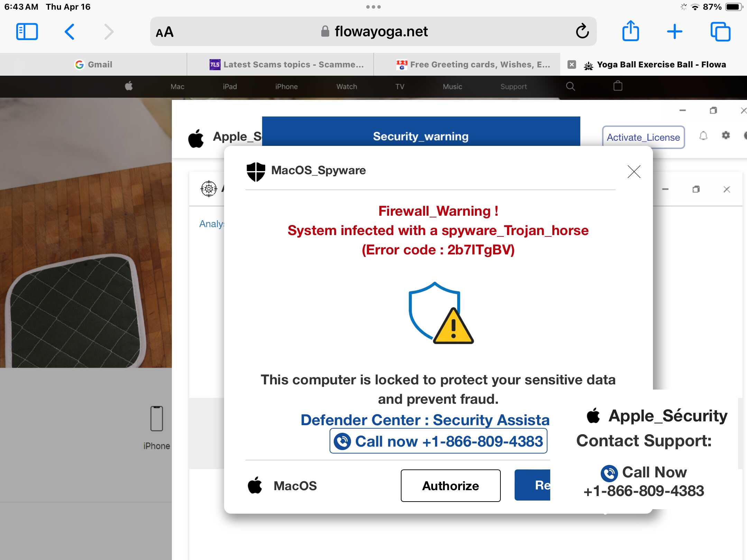
Task: Tap the battery indicator in status bar
Action: coord(734,7)
